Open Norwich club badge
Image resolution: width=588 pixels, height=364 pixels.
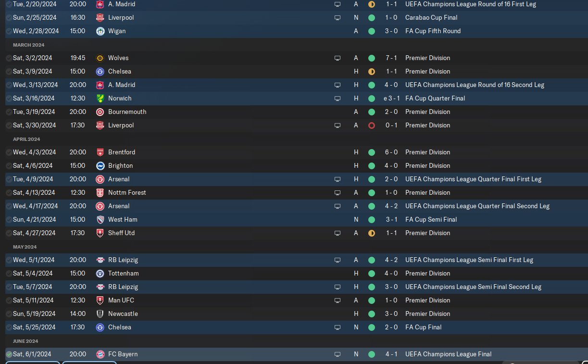[x=100, y=99]
